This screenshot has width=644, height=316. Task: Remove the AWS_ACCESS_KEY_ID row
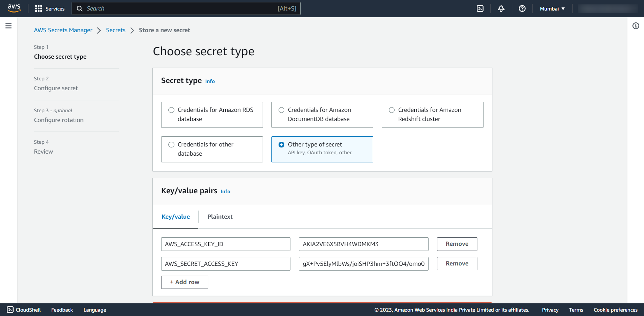coord(457,244)
